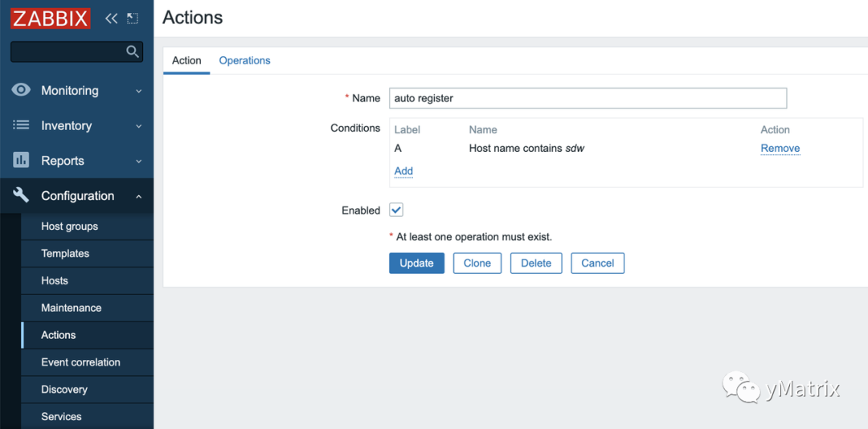This screenshot has width=868, height=429.
Task: Click the Reports bar chart icon
Action: coord(21,160)
